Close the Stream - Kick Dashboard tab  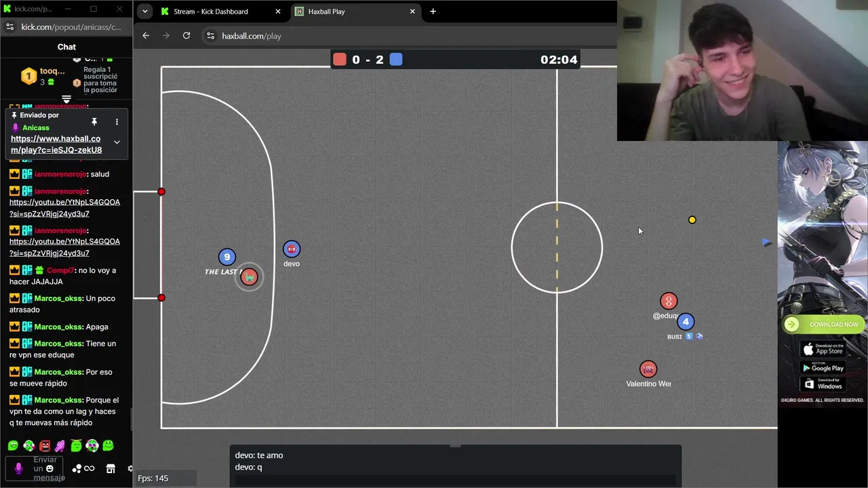277,12
